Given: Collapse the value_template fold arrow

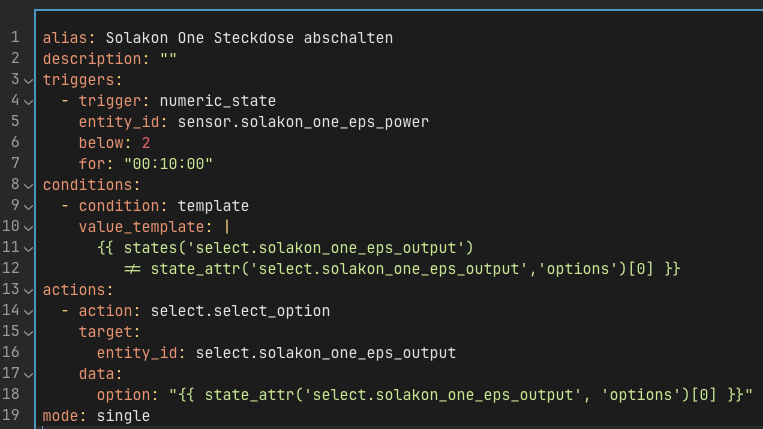Looking at the screenshot, I should (27, 227).
